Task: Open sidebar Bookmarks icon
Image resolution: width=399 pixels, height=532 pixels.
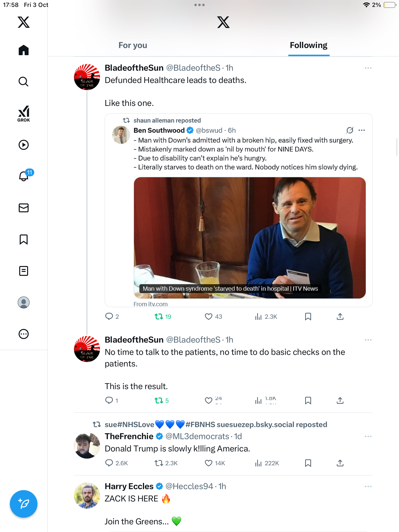Action: click(24, 239)
